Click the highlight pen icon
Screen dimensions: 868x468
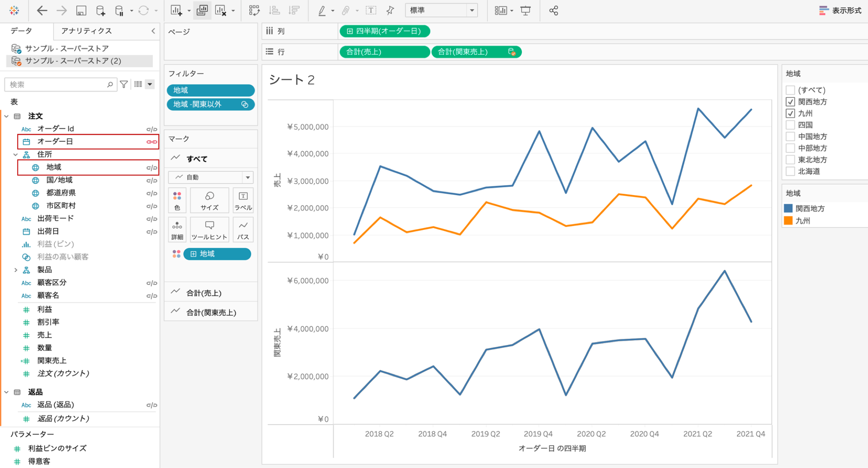pyautogui.click(x=322, y=10)
